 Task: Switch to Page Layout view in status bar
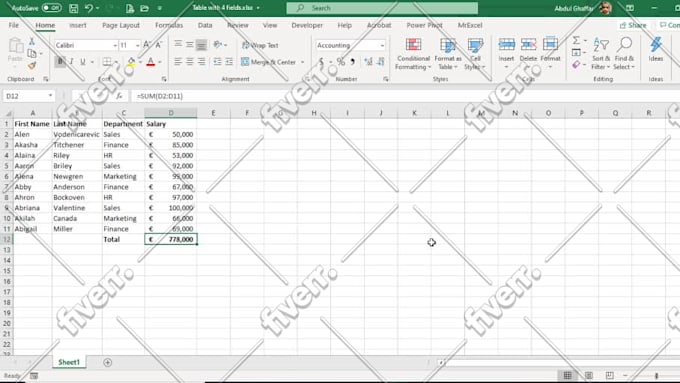point(588,375)
